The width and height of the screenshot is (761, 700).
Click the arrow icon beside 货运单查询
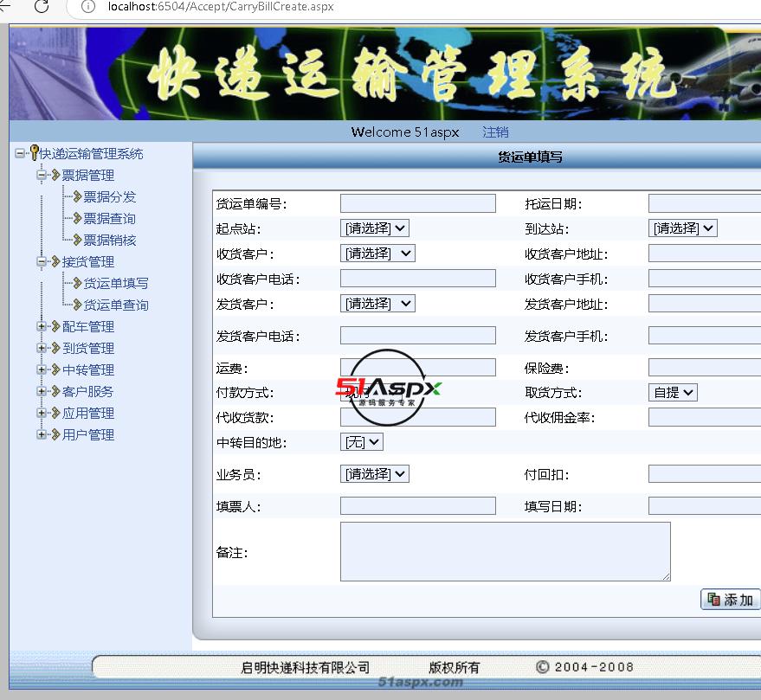click(x=77, y=305)
